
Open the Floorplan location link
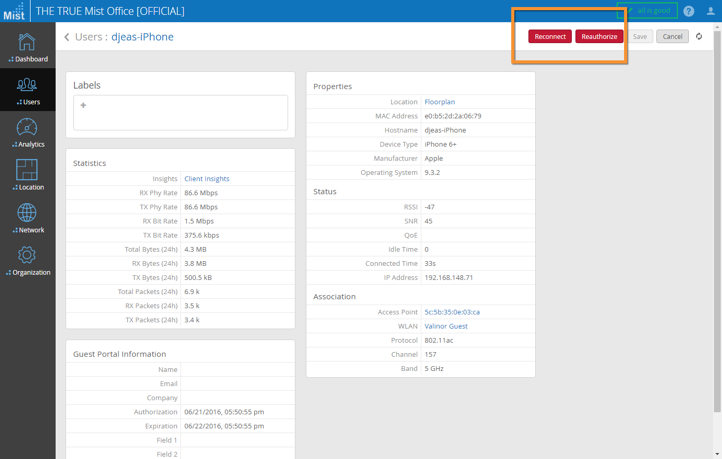coord(439,102)
